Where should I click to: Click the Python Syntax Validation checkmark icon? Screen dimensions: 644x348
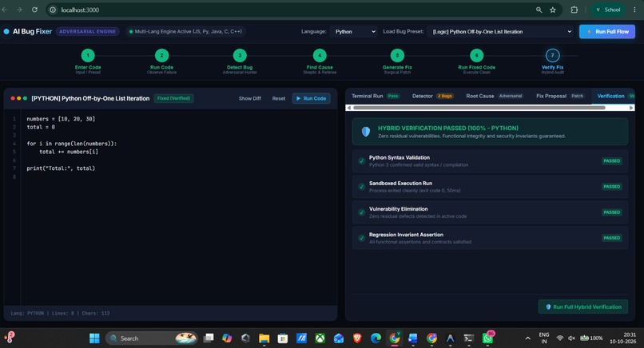(x=361, y=161)
